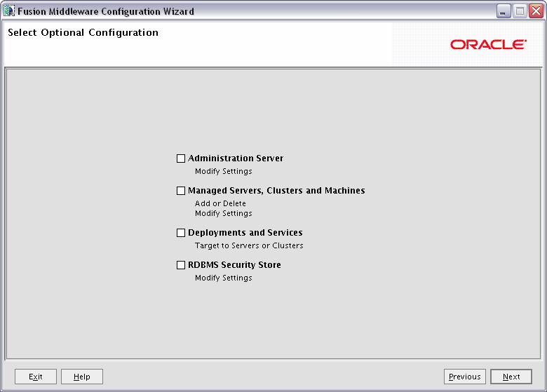This screenshot has width=547, height=392.
Task: Click the window title text
Action: point(106,11)
